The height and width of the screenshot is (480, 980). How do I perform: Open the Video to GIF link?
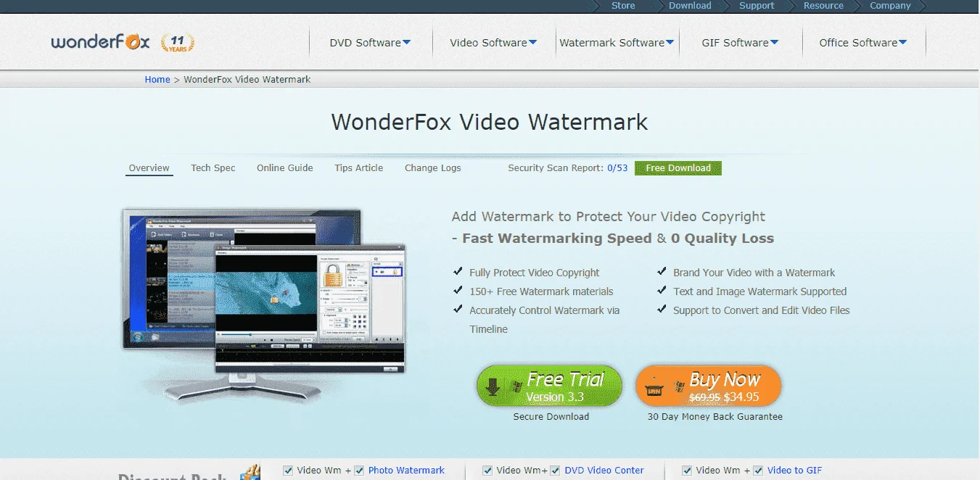click(x=795, y=471)
